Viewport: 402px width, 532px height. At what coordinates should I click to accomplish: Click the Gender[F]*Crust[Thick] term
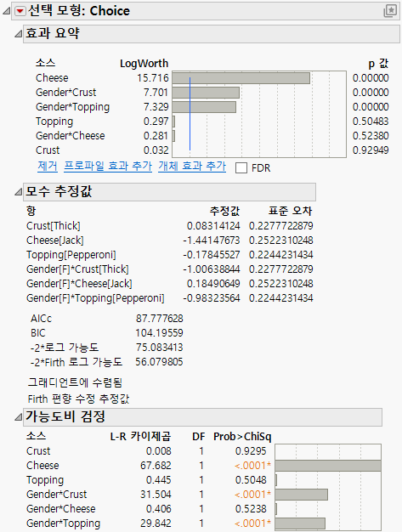pos(77,269)
